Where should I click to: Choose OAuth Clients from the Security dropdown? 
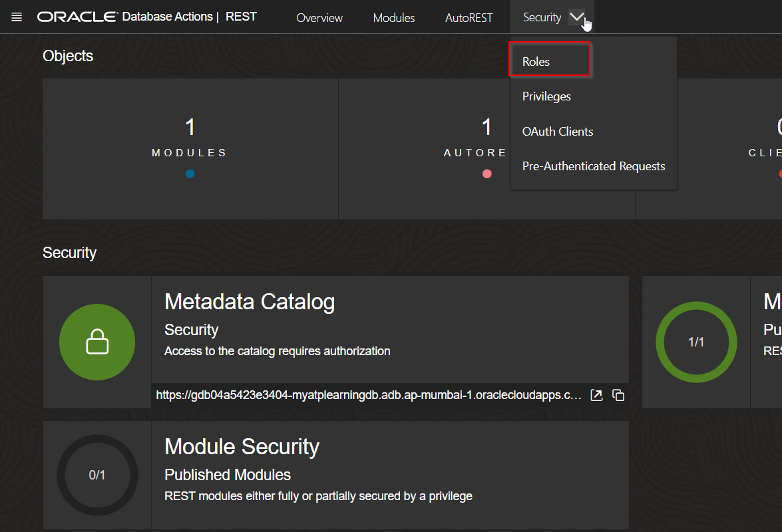point(557,131)
